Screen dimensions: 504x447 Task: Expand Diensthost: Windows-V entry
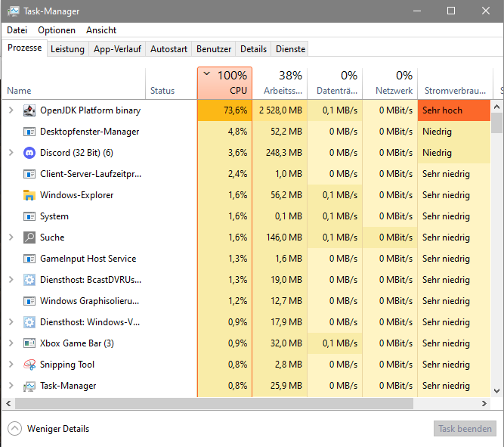pyautogui.click(x=11, y=322)
